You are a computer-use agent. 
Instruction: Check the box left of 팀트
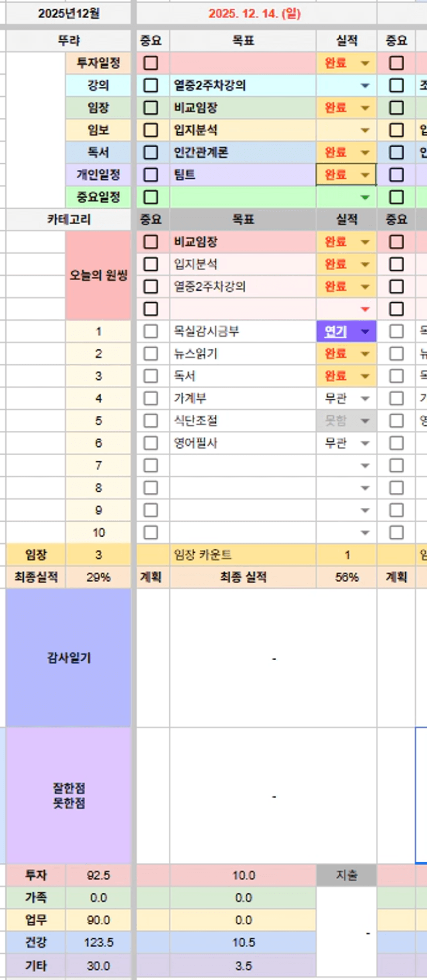(151, 175)
